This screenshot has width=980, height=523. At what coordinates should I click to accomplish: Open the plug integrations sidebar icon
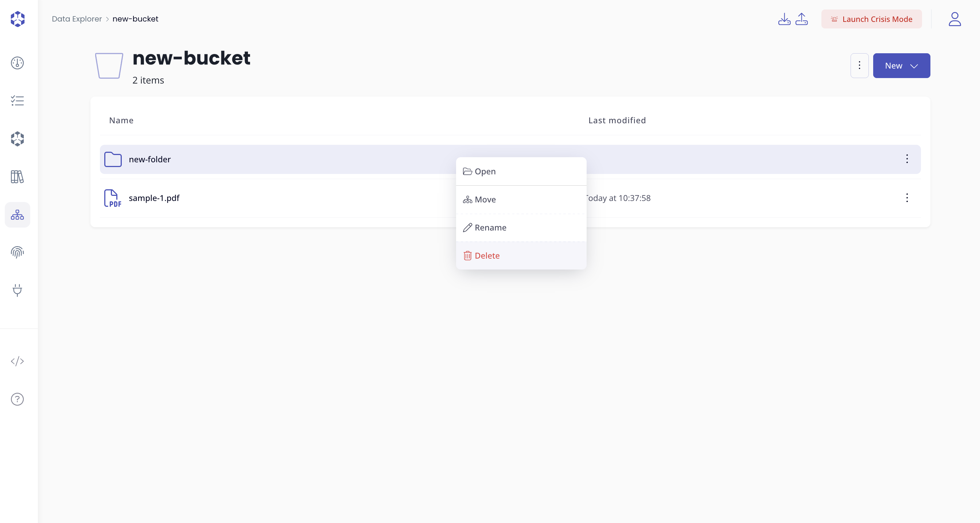tap(17, 290)
